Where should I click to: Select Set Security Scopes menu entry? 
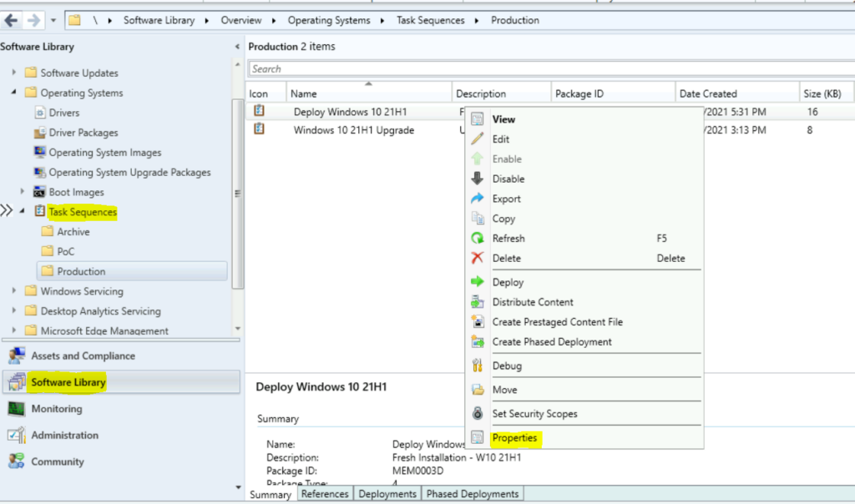(535, 414)
